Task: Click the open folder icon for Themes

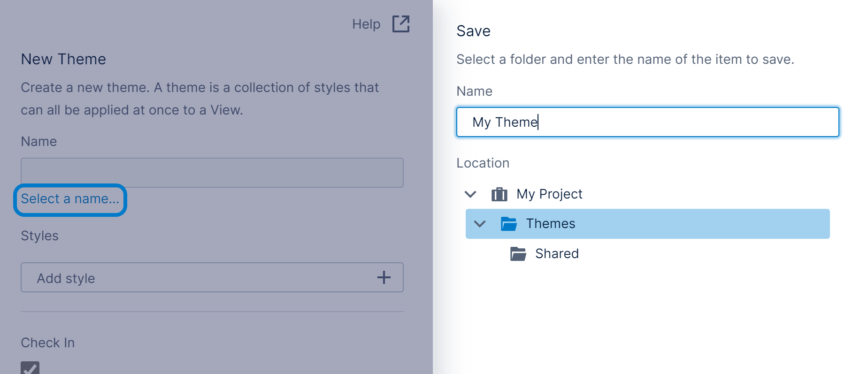Action: tap(508, 224)
